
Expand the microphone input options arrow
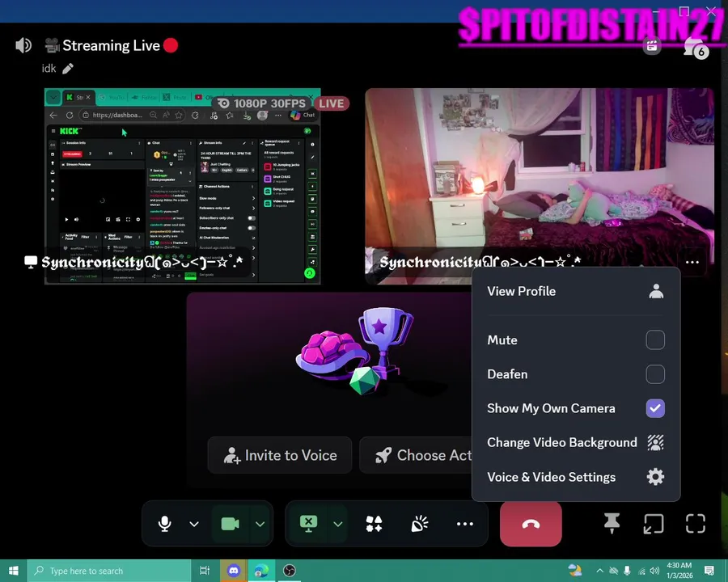pos(194,524)
